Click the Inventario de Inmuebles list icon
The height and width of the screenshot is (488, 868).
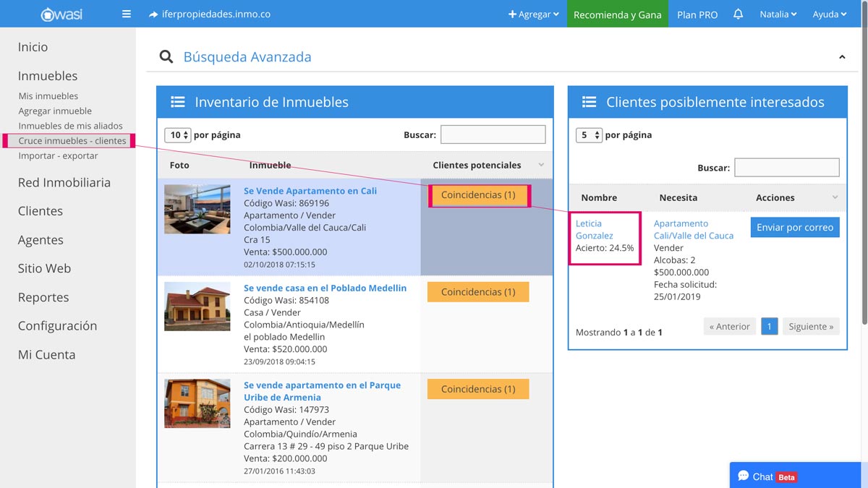178,102
